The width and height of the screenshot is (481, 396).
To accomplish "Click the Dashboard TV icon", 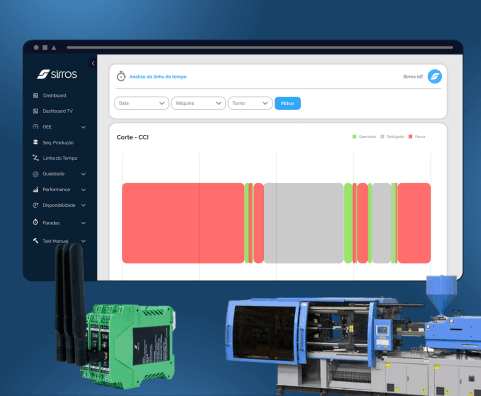I will click(x=35, y=111).
